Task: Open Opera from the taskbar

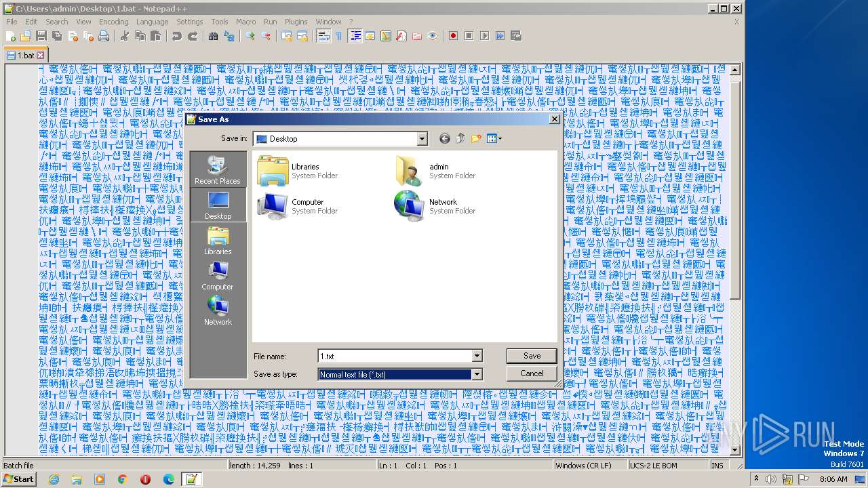Action: click(145, 479)
